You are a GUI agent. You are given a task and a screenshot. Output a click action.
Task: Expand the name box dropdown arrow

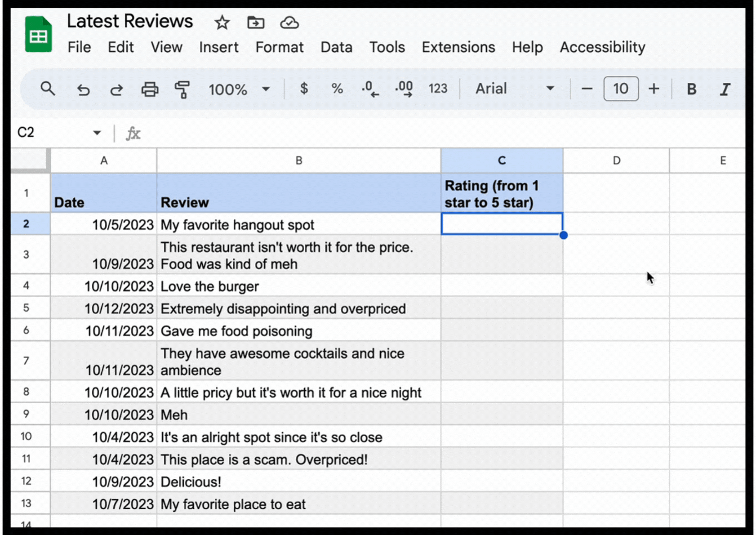(x=97, y=133)
